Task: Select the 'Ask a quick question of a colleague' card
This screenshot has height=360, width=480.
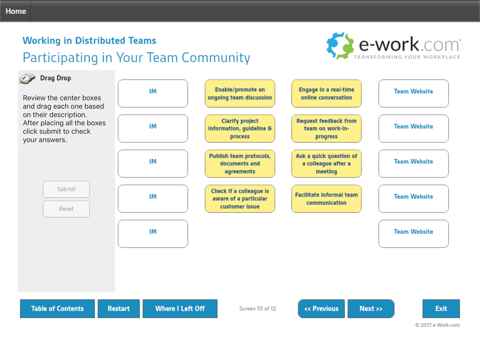Action: click(x=326, y=164)
